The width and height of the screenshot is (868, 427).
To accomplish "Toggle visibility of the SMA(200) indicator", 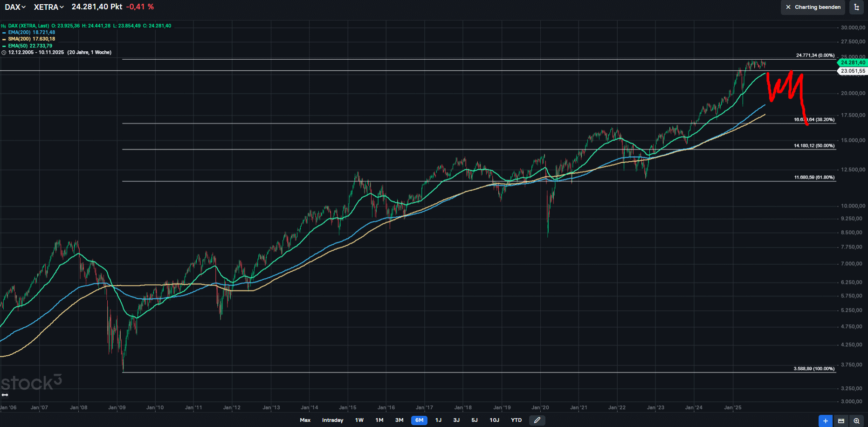I will point(4,39).
